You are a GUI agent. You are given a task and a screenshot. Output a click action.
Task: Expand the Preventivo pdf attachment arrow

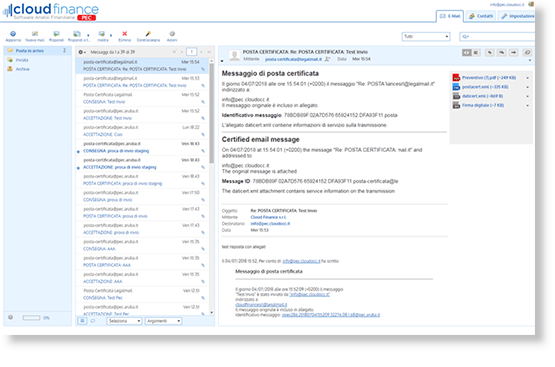pyautogui.click(x=527, y=78)
